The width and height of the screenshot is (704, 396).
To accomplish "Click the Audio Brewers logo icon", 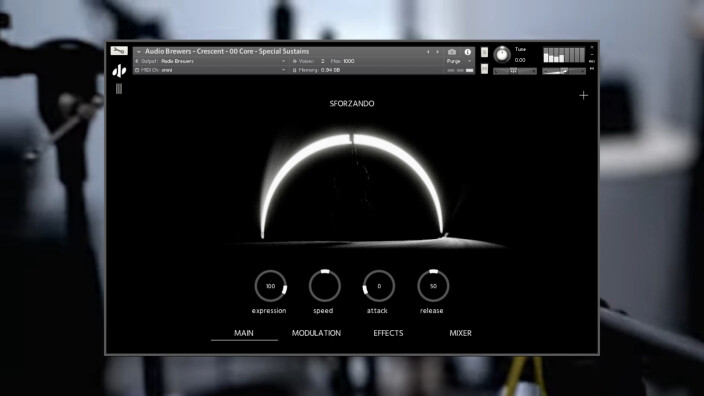I will point(119,70).
